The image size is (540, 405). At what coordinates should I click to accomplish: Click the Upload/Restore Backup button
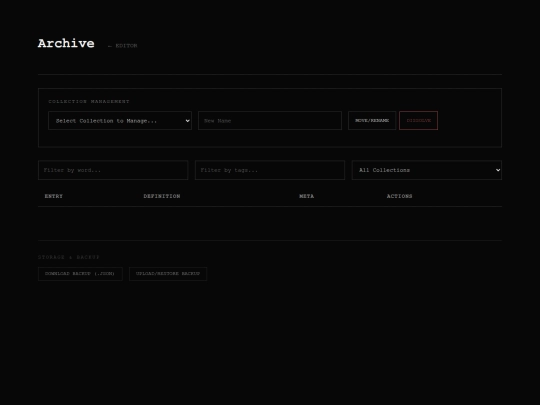click(x=168, y=274)
